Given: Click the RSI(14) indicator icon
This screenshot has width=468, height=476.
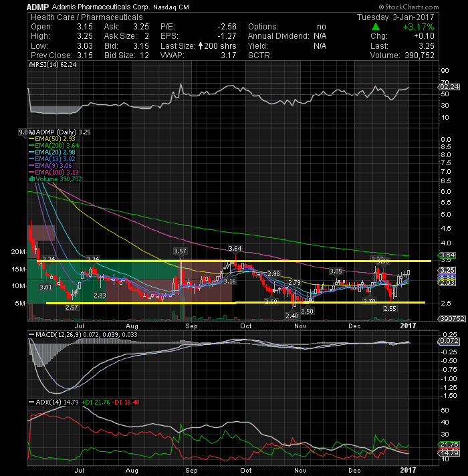Looking at the screenshot, I should (31, 65).
